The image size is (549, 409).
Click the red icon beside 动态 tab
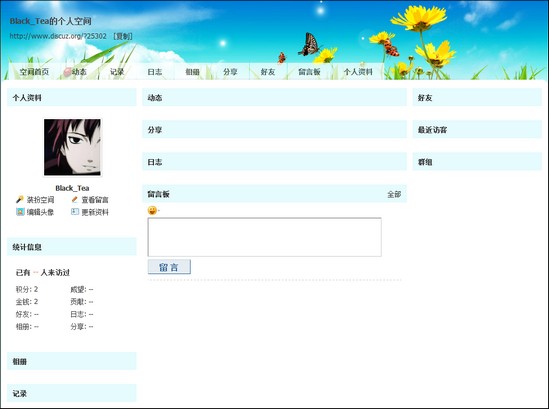(x=67, y=72)
